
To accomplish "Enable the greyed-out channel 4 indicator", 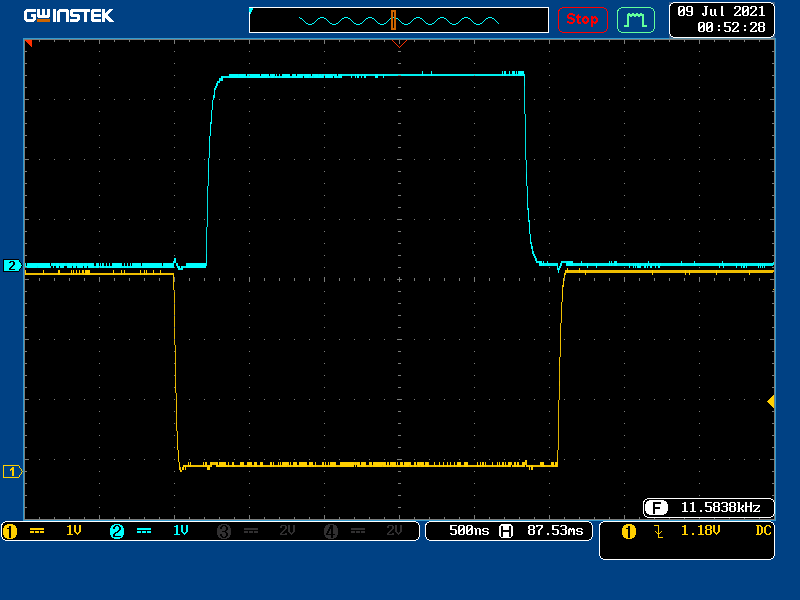I will [x=331, y=531].
